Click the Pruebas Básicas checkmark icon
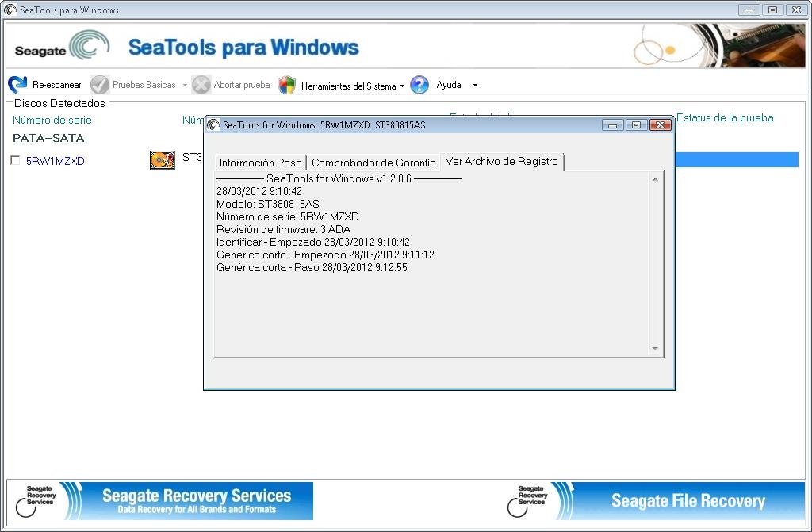 (x=99, y=84)
